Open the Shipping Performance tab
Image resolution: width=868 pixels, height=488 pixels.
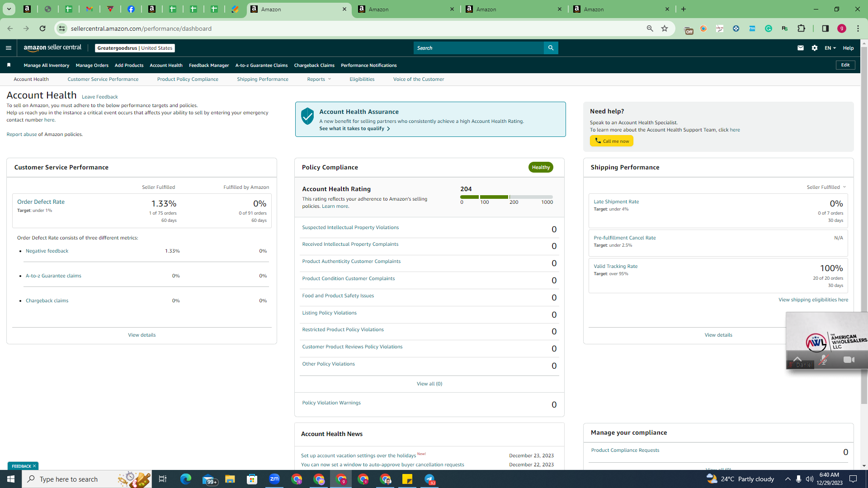pyautogui.click(x=263, y=79)
